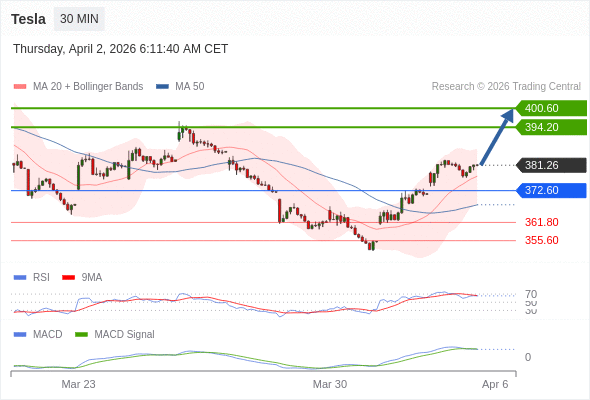Click the MACD Signal green legend swatch
Image resolution: width=590 pixels, height=400 pixels.
click(81, 335)
